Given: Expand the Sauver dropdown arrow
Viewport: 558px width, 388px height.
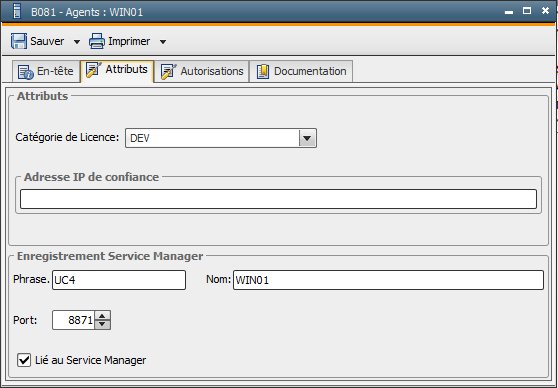Looking at the screenshot, I should (77, 42).
